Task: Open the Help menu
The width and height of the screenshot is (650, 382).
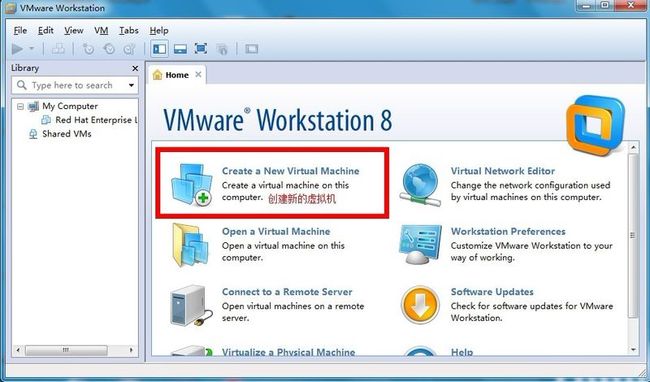Action: 159,31
